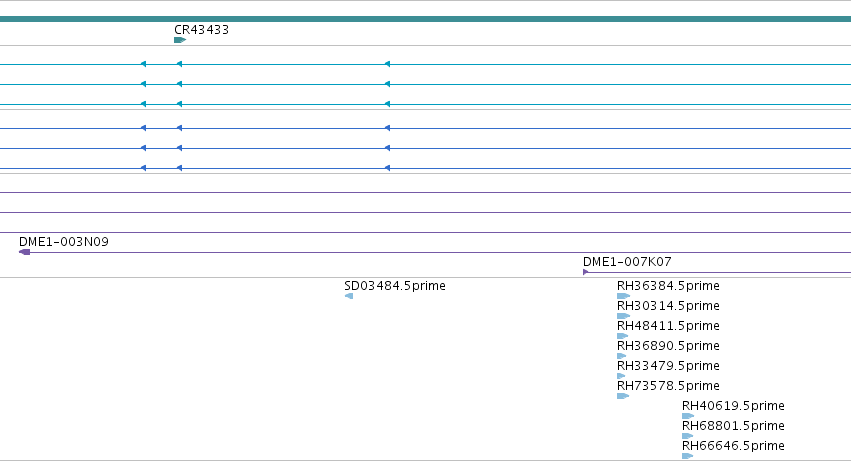
Task: Select the CR43433 label
Action: click(201, 30)
